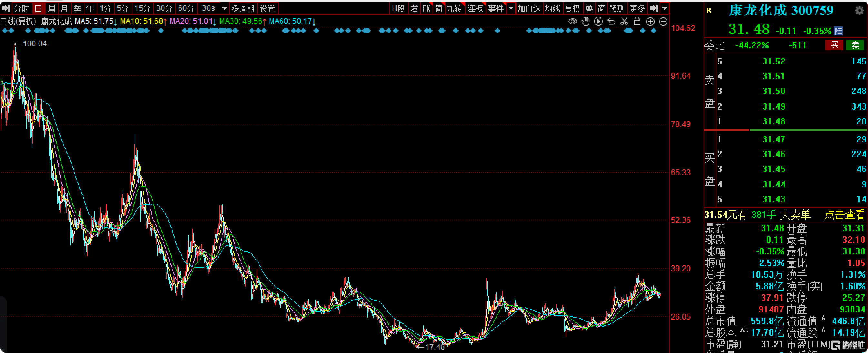Toggle the chart lock icon
Viewport: 868px width, 353px height.
tap(637, 22)
